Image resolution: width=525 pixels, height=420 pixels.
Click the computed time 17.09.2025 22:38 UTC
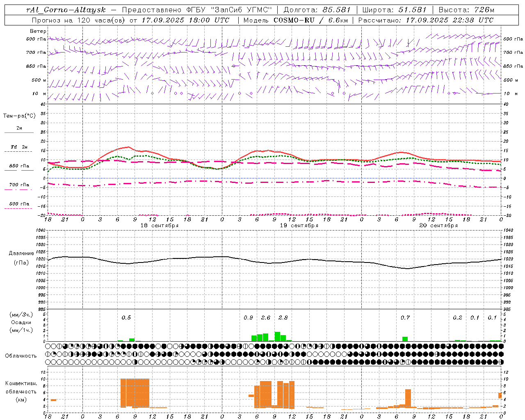click(x=450, y=20)
